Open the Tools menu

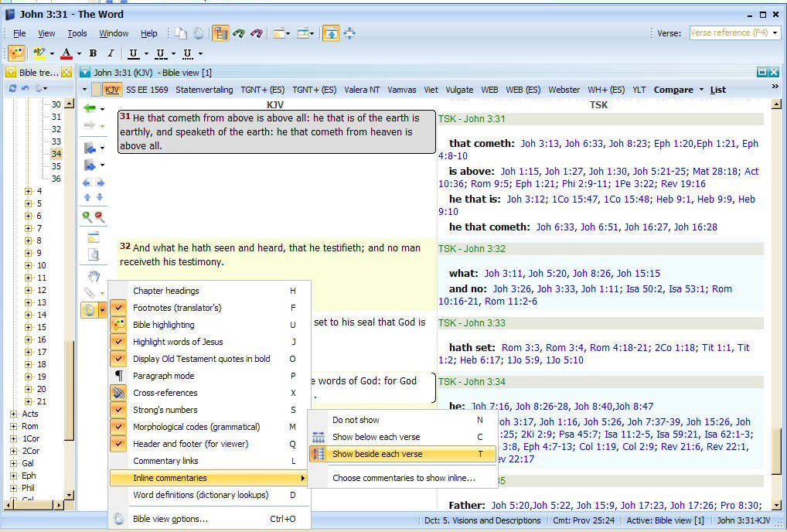click(77, 33)
